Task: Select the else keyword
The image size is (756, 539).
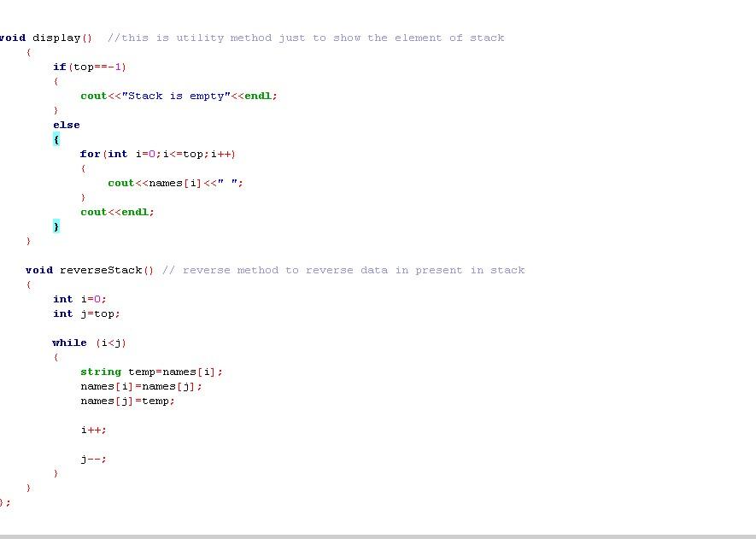Action: 66,125
